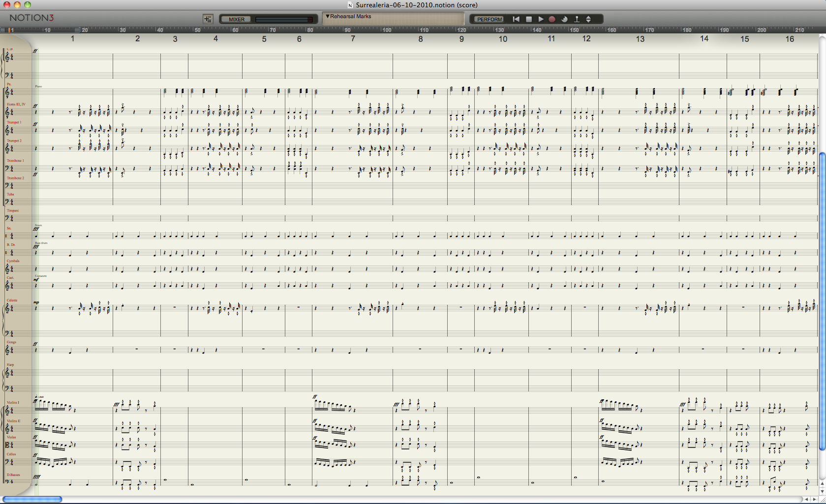Image resolution: width=826 pixels, height=504 pixels.
Task: Jump to measure number 10
Action: (x=503, y=39)
